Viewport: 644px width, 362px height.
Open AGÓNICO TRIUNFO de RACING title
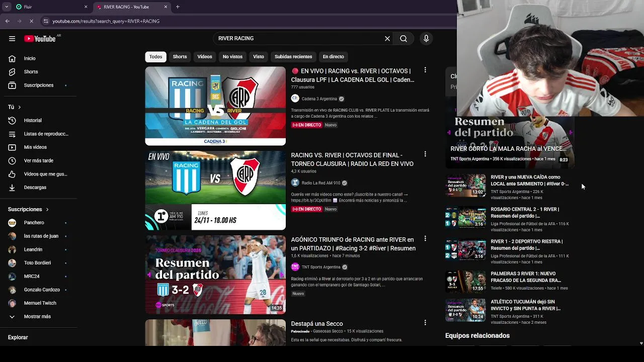[353, 244]
